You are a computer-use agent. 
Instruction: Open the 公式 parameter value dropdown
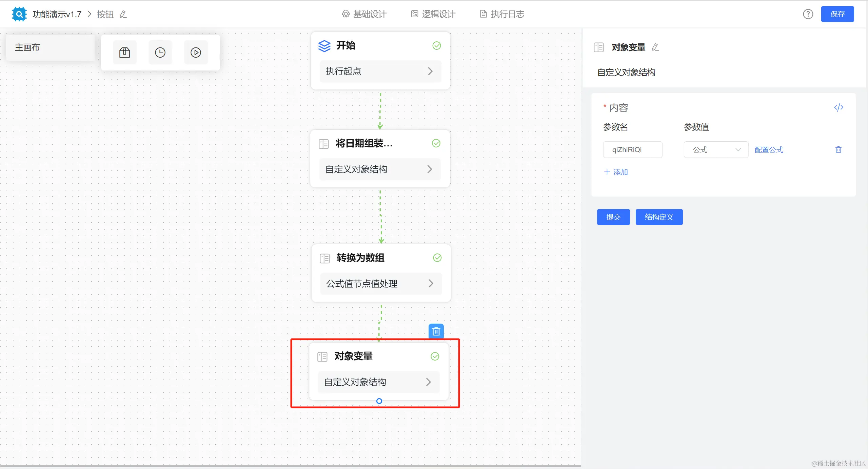(716, 149)
